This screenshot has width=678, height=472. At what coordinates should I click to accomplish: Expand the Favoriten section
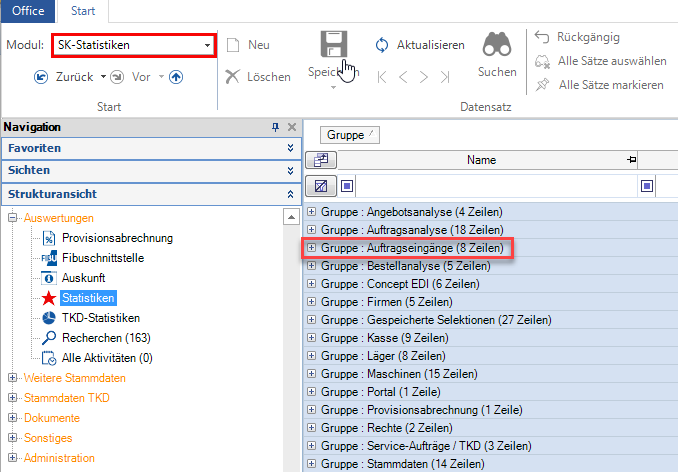290,148
